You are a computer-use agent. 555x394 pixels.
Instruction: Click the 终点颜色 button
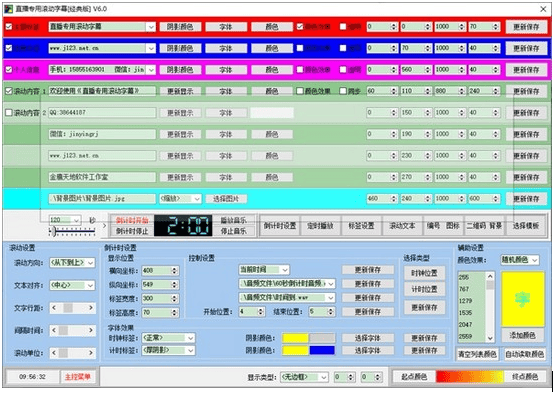[525, 377]
